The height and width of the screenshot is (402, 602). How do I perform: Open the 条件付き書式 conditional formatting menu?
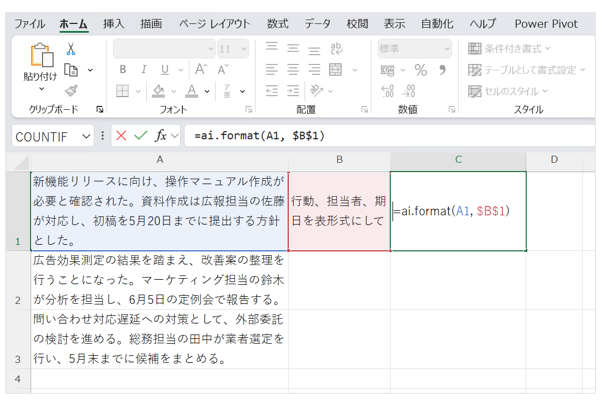coord(509,49)
